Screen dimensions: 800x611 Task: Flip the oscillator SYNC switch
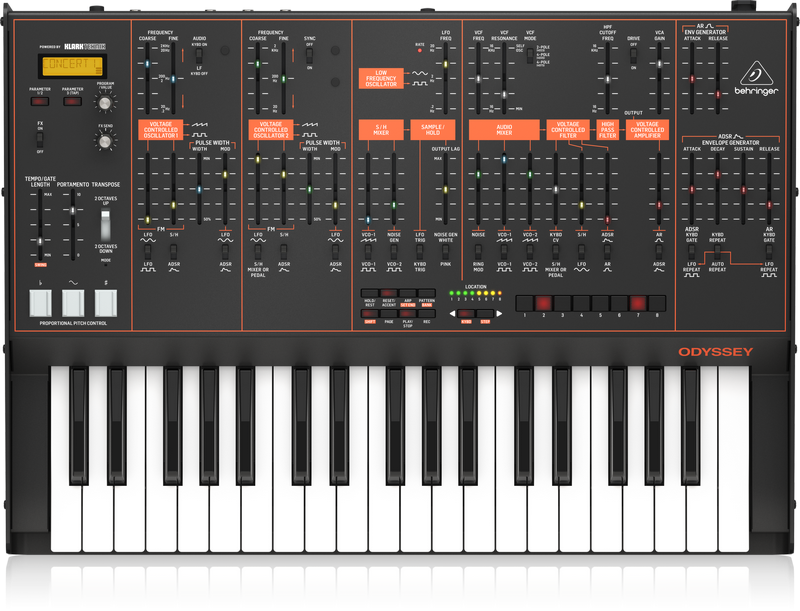[x=309, y=55]
